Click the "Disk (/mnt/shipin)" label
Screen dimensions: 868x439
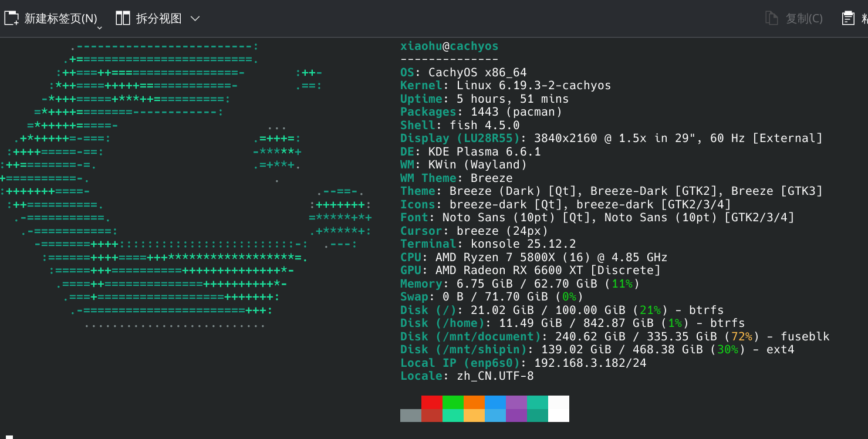464,350
